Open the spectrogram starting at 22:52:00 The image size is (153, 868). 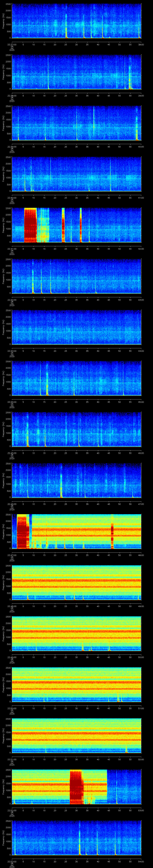[x=76, y=787]
